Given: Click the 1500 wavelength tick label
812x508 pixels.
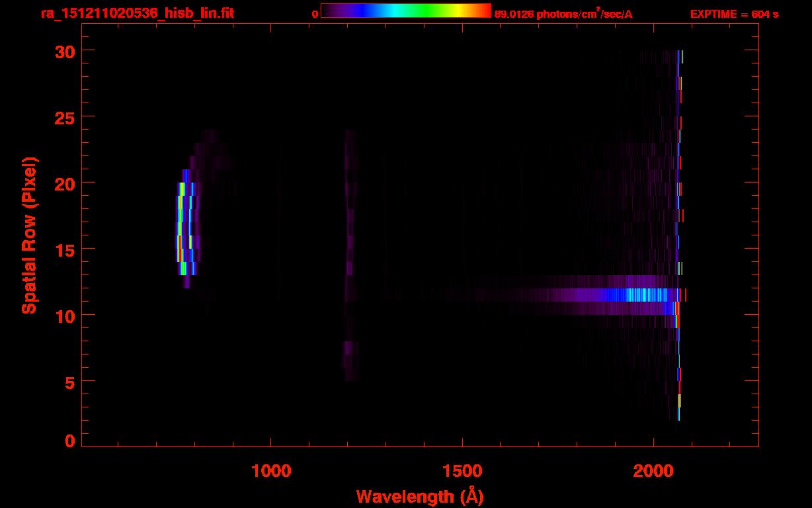Looking at the screenshot, I should (462, 471).
